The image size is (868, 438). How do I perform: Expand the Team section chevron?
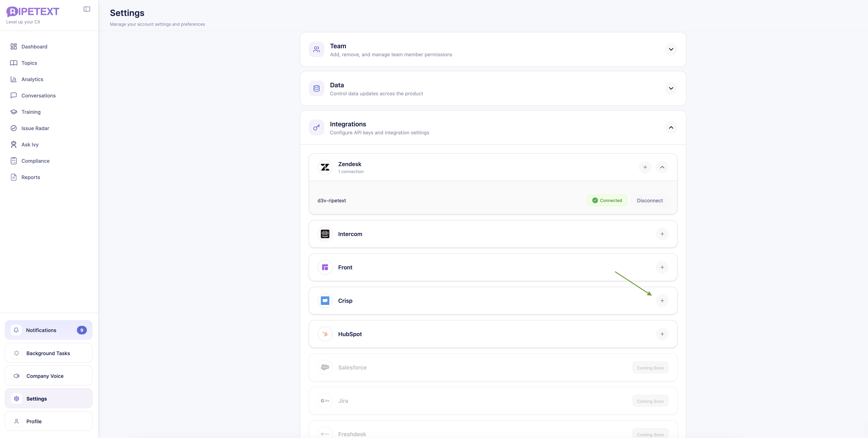[671, 50]
